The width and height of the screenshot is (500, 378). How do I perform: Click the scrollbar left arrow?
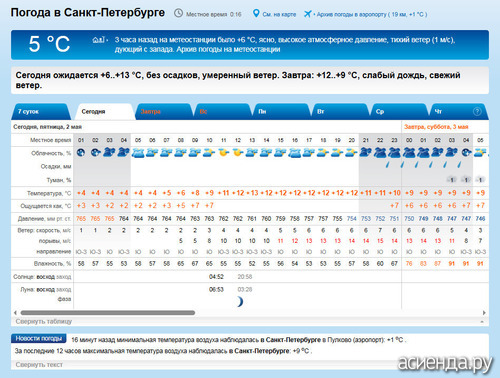(x=15, y=313)
